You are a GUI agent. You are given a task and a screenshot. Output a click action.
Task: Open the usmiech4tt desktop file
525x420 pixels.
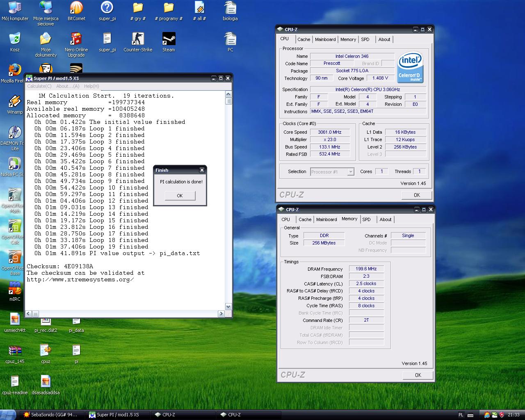[15, 323]
